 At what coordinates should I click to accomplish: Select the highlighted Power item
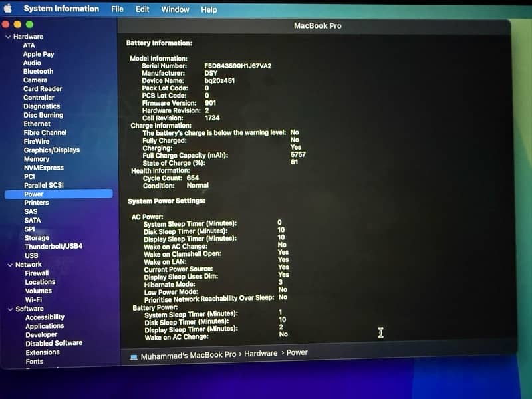coord(59,194)
